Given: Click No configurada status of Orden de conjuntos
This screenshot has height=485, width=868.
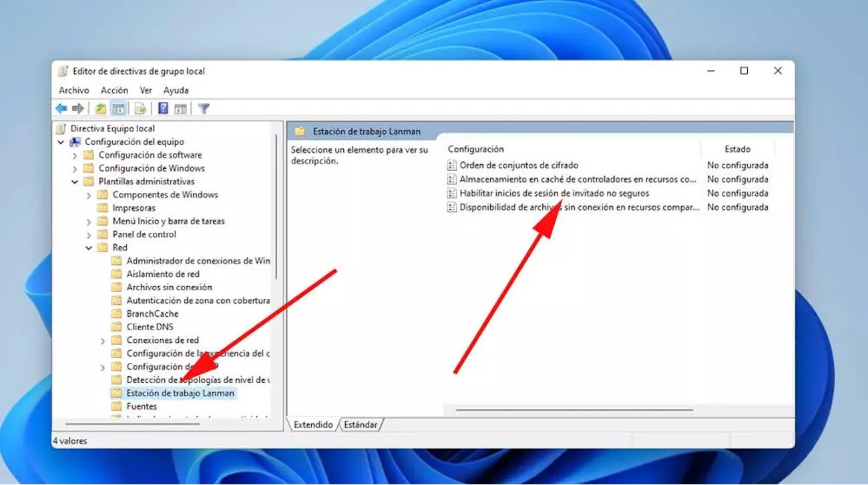Looking at the screenshot, I should 738,165.
